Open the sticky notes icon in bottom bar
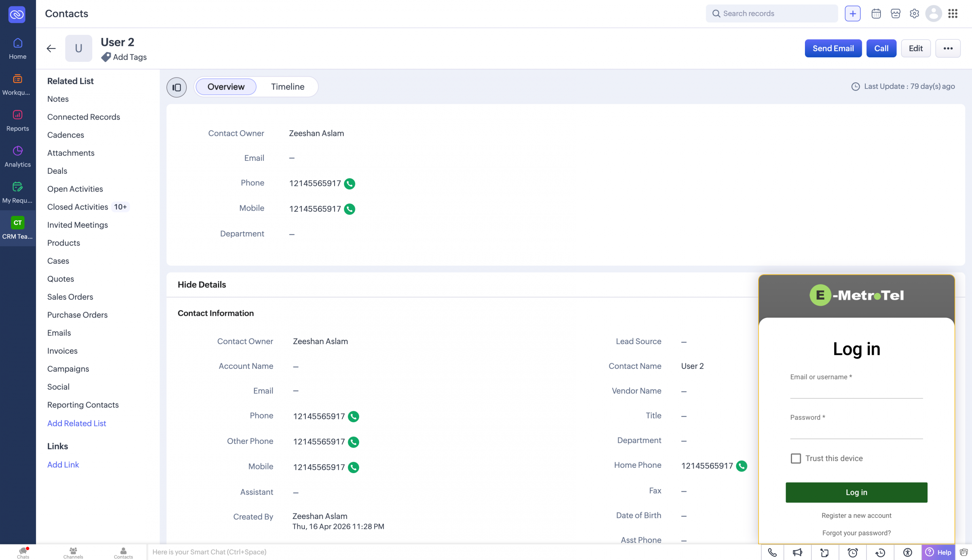Screen dimensions: 972x560 pyautogui.click(x=825, y=552)
